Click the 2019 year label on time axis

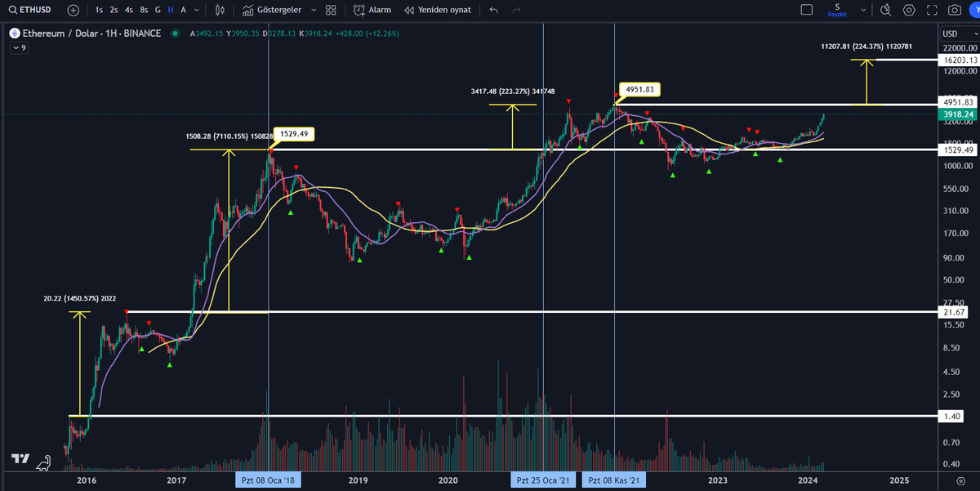tap(357, 480)
